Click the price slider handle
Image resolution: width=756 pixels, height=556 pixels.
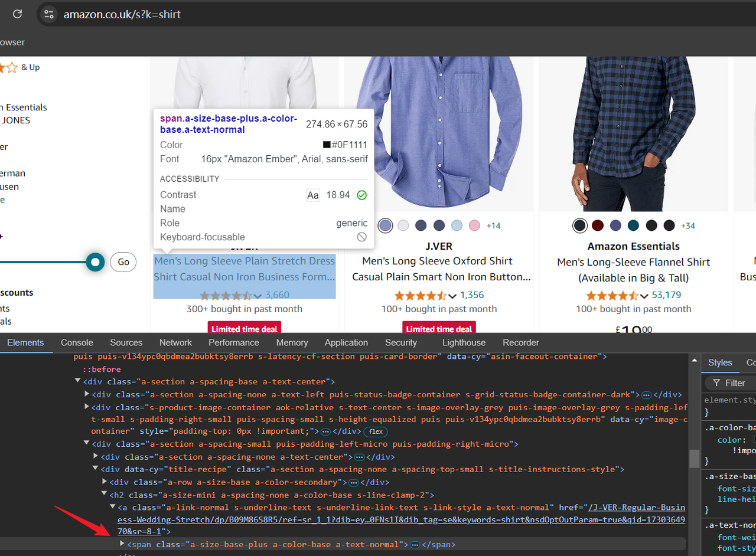(x=94, y=262)
